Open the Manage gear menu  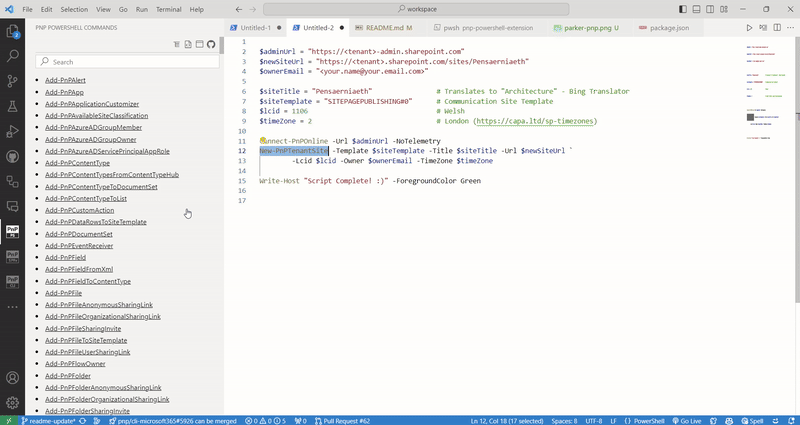tap(12, 402)
